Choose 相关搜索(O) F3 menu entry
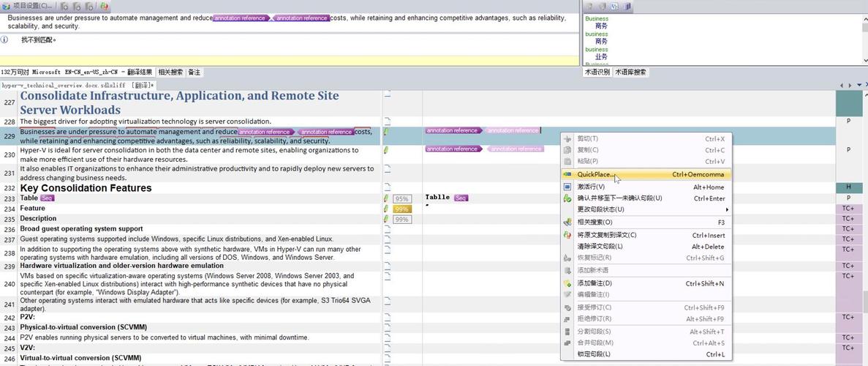This screenshot has width=868, height=366. click(x=646, y=222)
